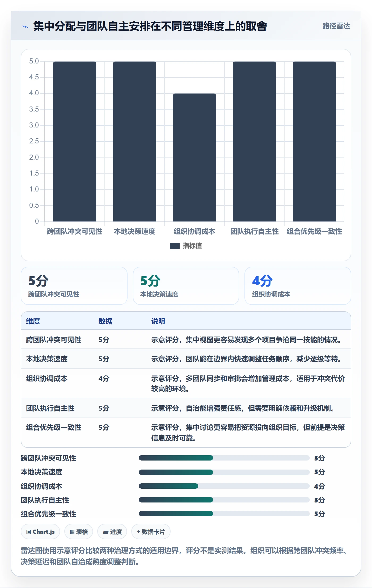Click the 4分 label beside the progress bar
The height and width of the screenshot is (588, 372).
(x=320, y=486)
